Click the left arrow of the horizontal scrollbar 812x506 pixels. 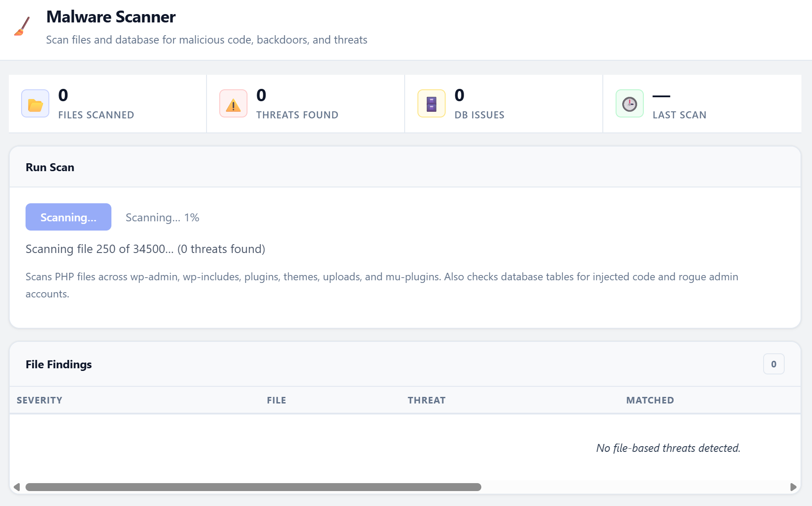point(17,487)
